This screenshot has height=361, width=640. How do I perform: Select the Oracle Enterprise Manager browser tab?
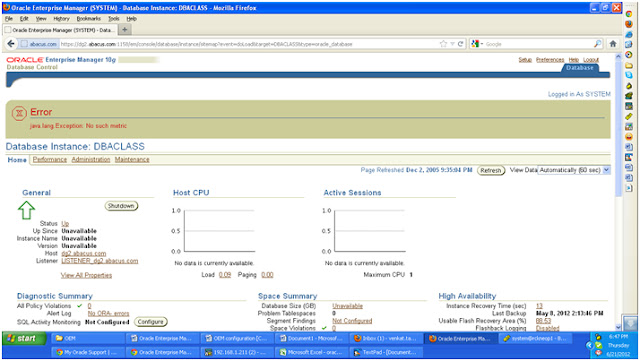[60, 30]
